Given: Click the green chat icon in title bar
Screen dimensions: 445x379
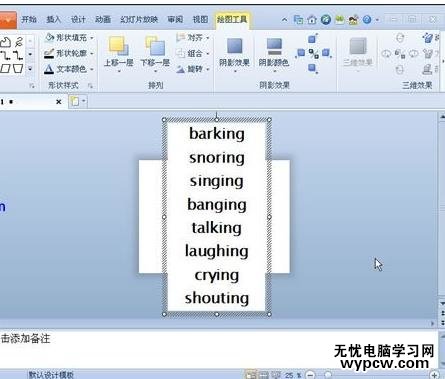Looking at the screenshot, I should (340, 20).
